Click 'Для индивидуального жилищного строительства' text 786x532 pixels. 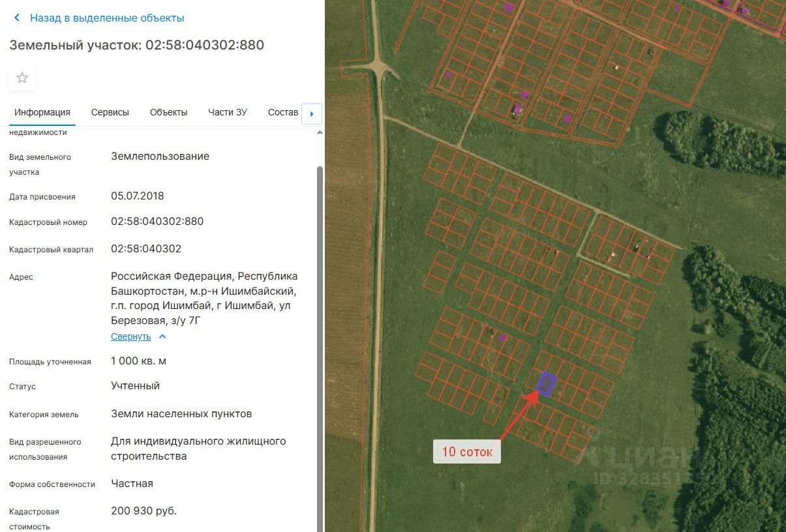pyautogui.click(x=198, y=449)
